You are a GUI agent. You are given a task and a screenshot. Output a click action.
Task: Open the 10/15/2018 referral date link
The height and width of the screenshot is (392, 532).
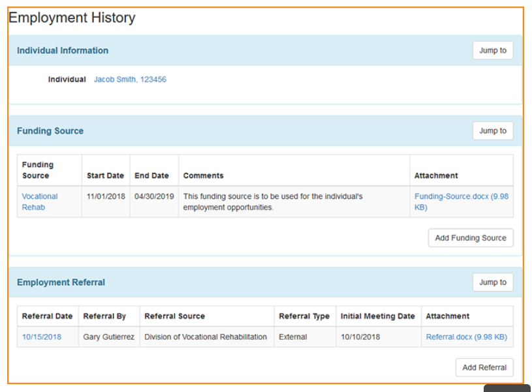pos(42,337)
